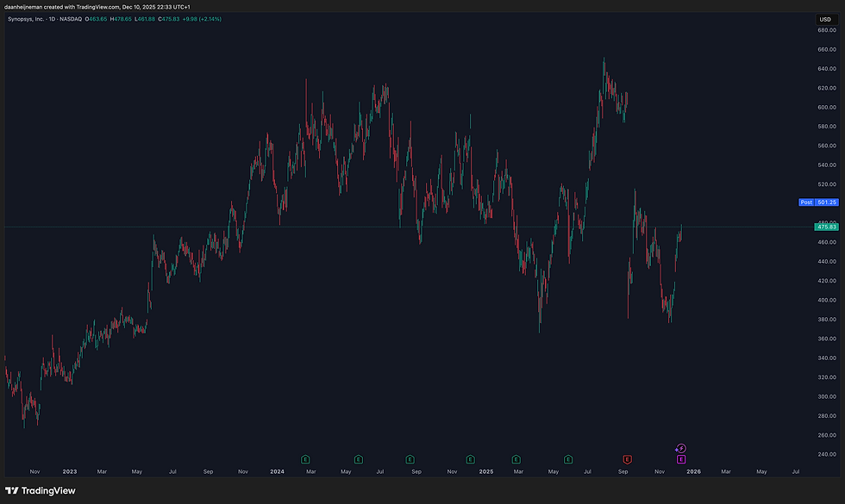Click the 600.00 price axis label

click(827, 107)
